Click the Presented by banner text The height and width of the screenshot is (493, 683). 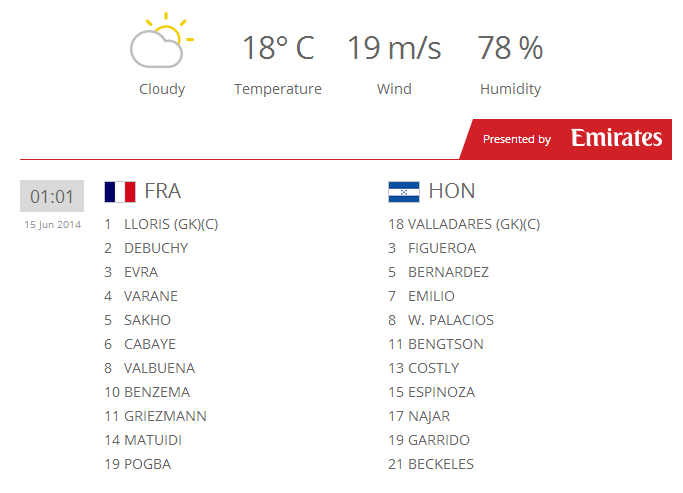pos(516,140)
